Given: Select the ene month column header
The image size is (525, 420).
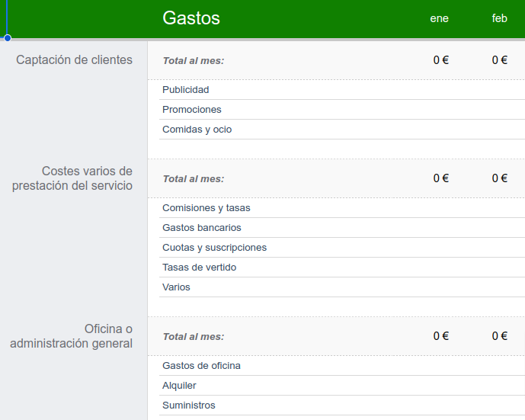Looking at the screenshot, I should [x=439, y=18].
